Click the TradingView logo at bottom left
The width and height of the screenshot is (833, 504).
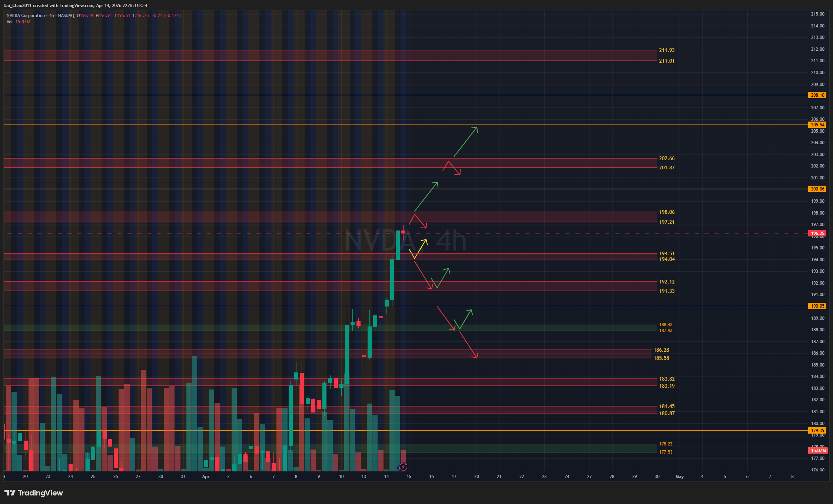click(33, 493)
